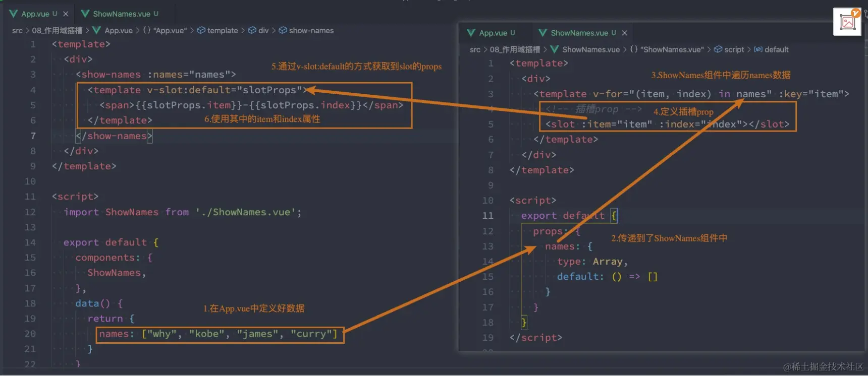Click first-line <template> tag in right editor
This screenshot has width=868, height=376.
(539, 64)
